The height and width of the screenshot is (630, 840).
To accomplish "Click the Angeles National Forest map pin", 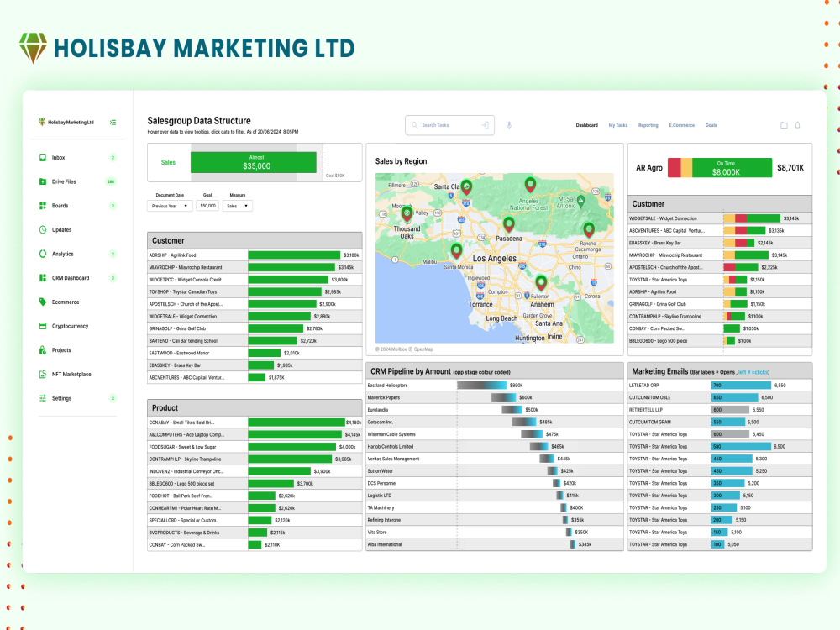I will [x=530, y=185].
